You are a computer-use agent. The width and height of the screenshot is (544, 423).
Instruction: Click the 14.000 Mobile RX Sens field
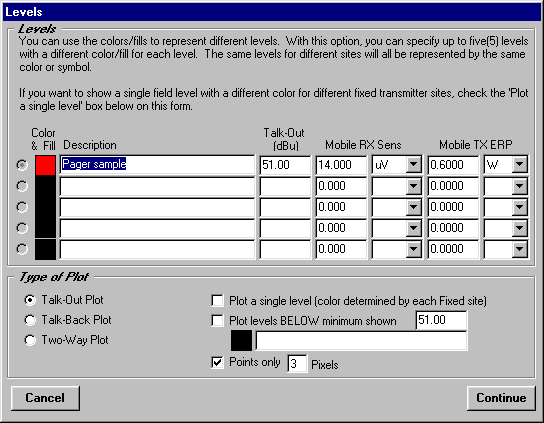341,164
